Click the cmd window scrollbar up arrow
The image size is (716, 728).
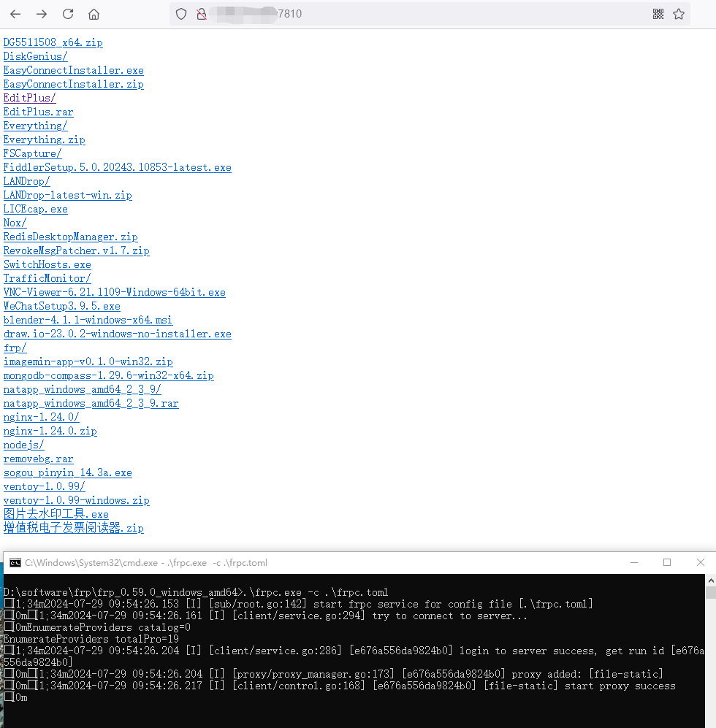coord(711,581)
